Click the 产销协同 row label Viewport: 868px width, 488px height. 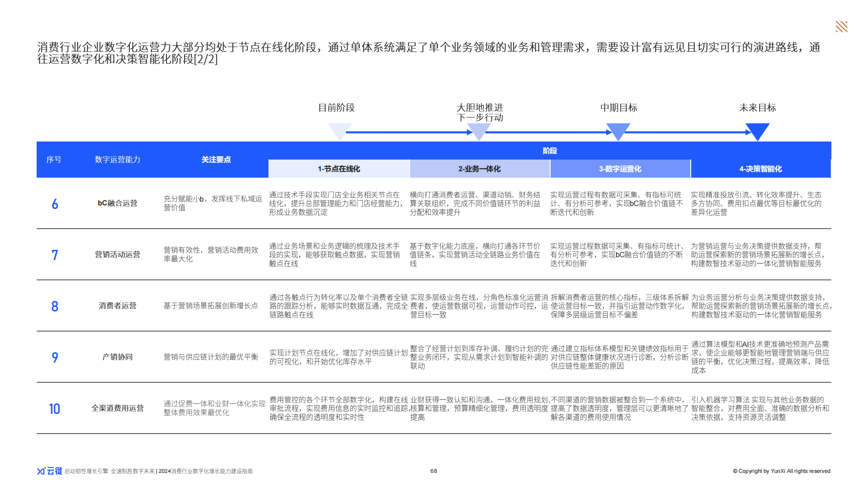[x=117, y=357]
